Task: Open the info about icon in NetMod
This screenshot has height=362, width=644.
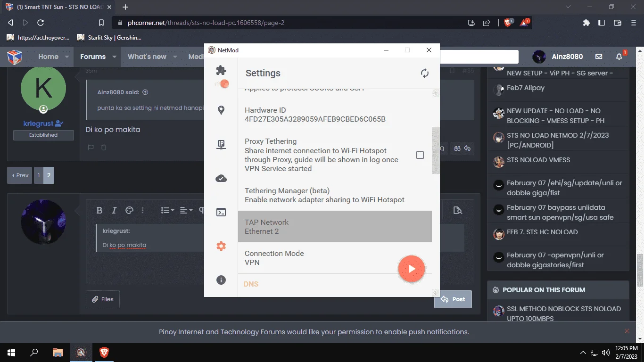Action: tap(221, 280)
